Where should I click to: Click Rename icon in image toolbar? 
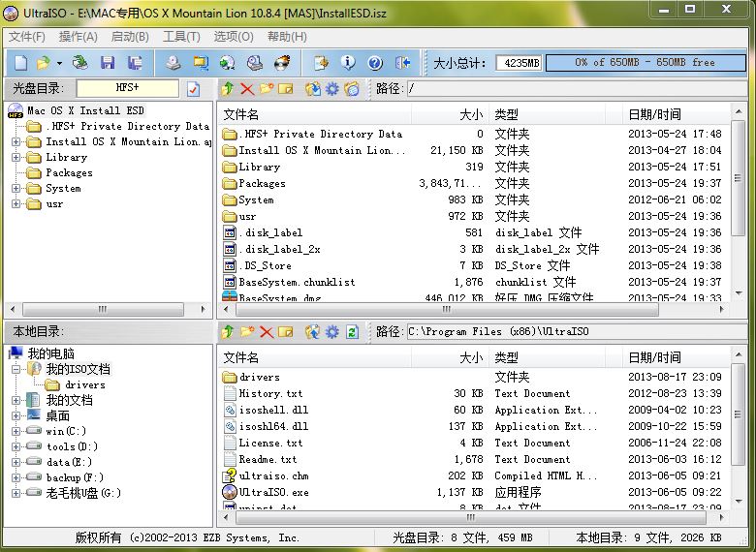click(x=285, y=89)
